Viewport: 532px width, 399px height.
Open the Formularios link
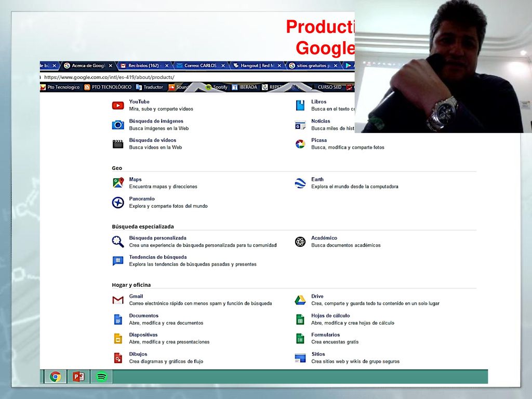pos(325,335)
